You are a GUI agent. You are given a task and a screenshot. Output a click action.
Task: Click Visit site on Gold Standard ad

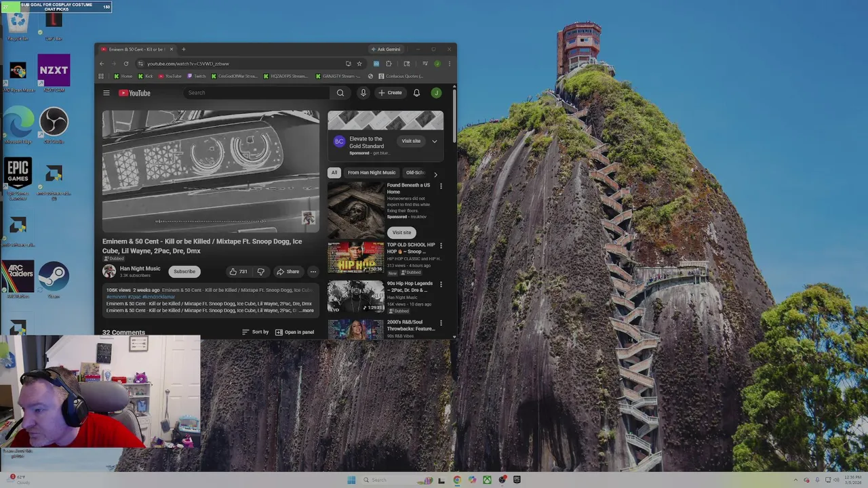point(411,141)
